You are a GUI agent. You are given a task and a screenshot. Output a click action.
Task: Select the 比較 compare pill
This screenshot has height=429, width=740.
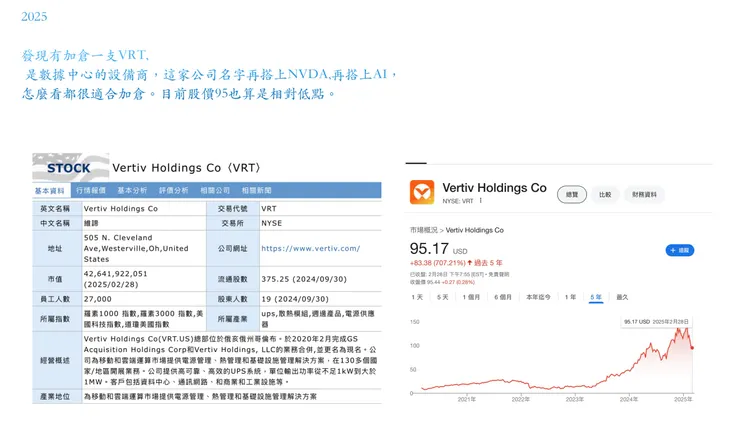605,194
